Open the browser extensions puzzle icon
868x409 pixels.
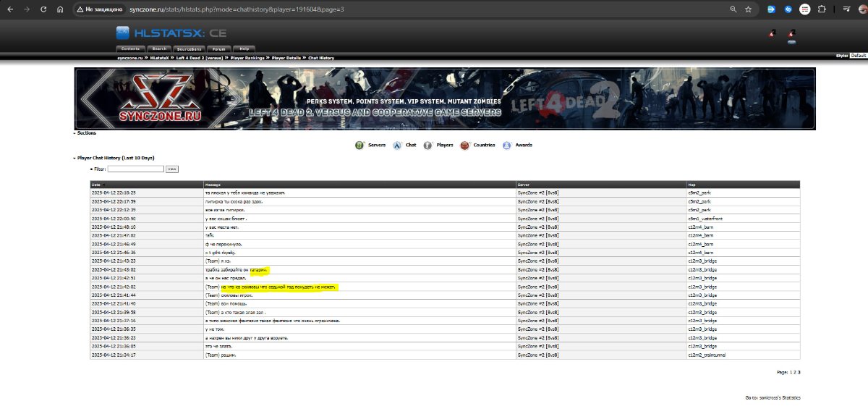click(x=822, y=9)
